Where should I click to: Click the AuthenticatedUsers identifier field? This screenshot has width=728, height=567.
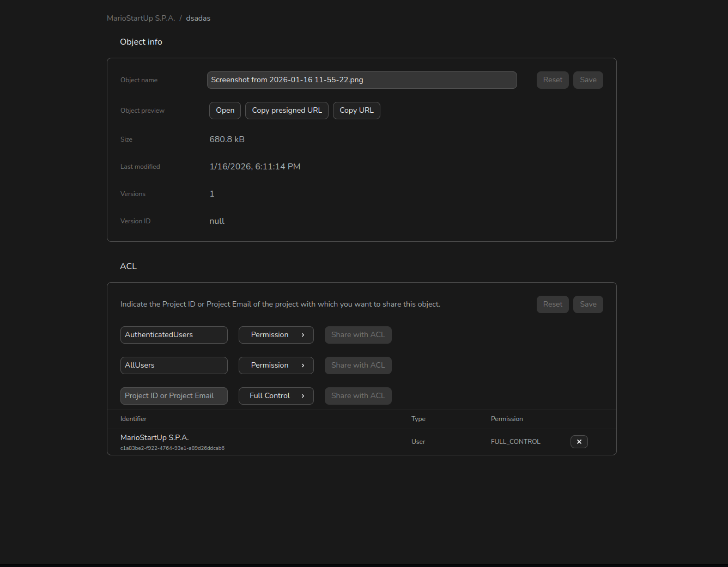(174, 334)
